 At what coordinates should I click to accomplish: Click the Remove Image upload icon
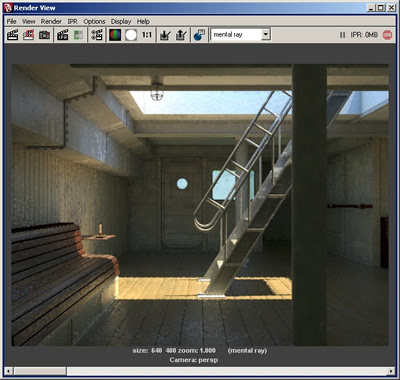(x=181, y=35)
